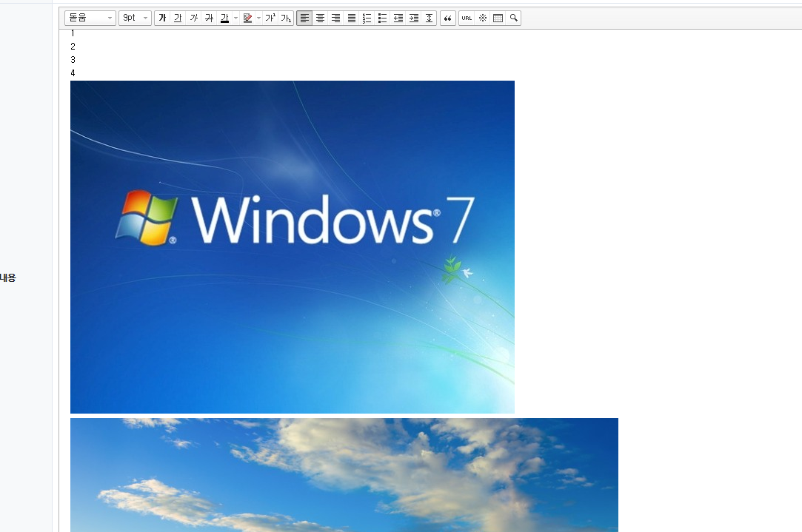Apply superscript formatting
Viewport: 802px width, 532px height.
[x=270, y=18]
